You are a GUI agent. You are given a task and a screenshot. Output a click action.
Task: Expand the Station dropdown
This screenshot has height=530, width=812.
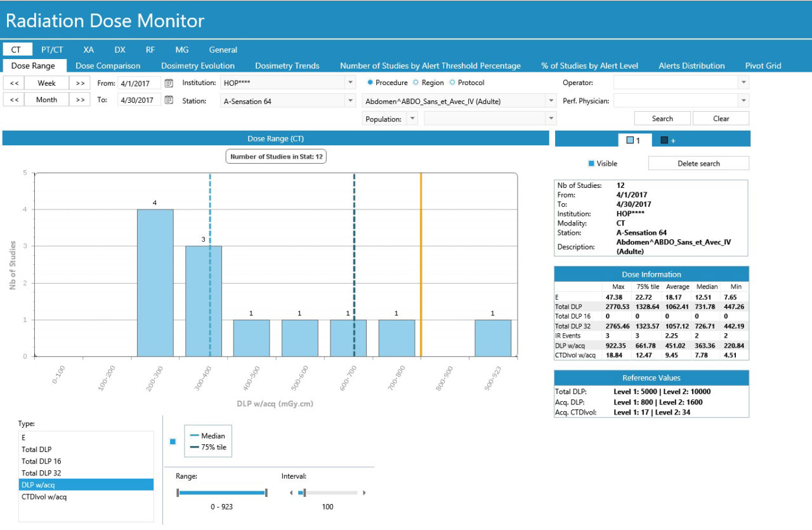tap(350, 101)
